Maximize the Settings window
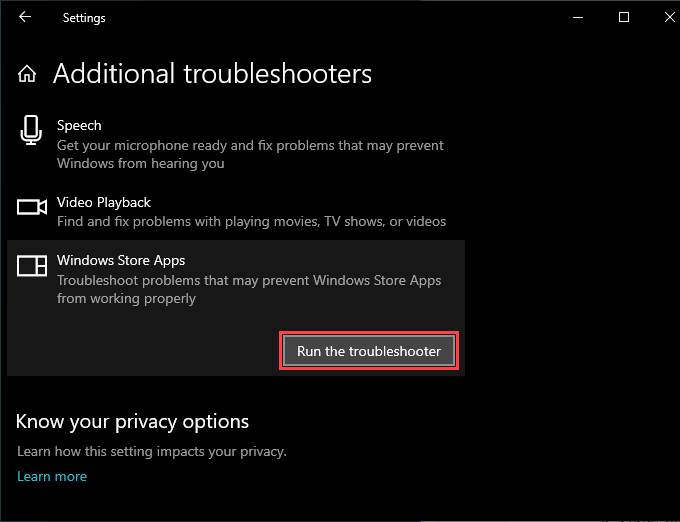Screen dimensions: 680x522 (624, 17)
